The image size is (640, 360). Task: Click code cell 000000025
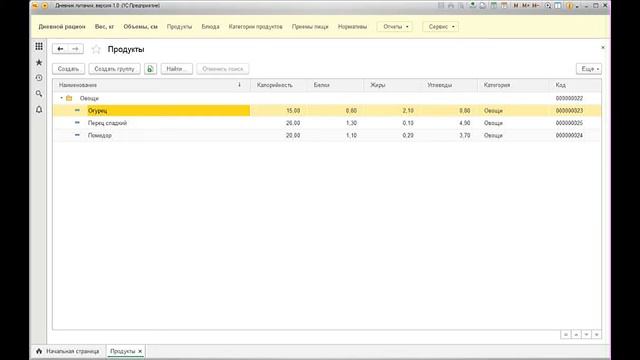point(569,123)
